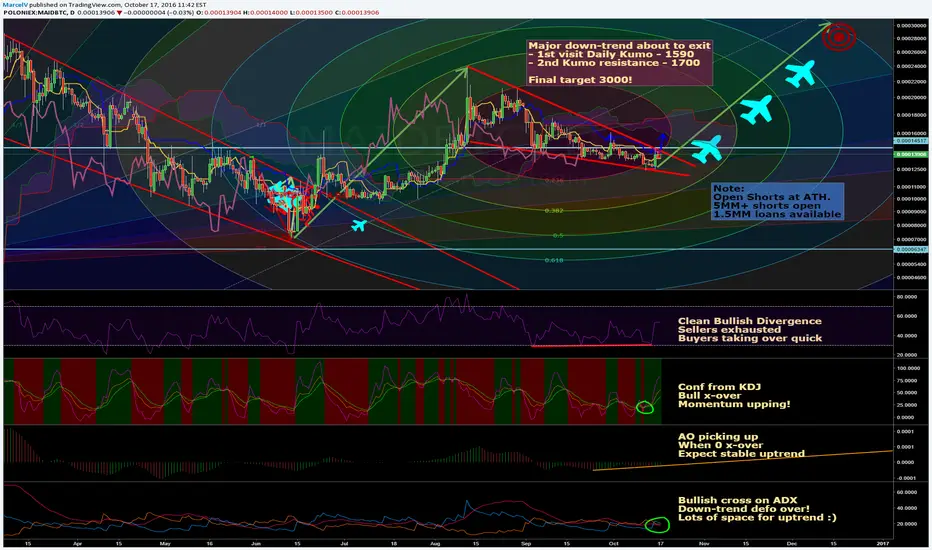932x550 pixels.
Task: Click the 'Conf from KDJ' annotation
Action: [x=734, y=395]
